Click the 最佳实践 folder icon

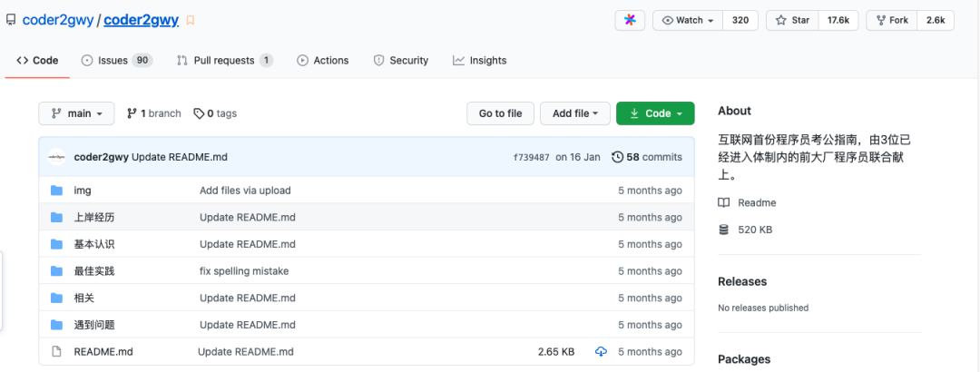(x=57, y=270)
